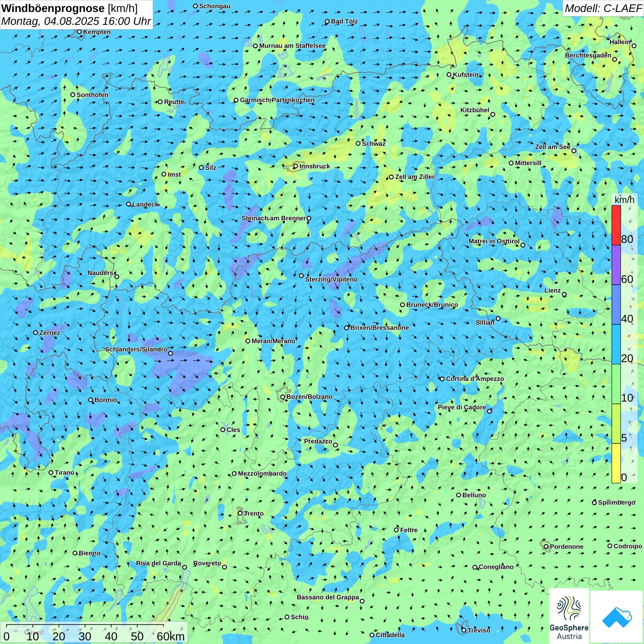Click the yellow 0 km/h legend segment
The image size is (644, 644).
616,463
